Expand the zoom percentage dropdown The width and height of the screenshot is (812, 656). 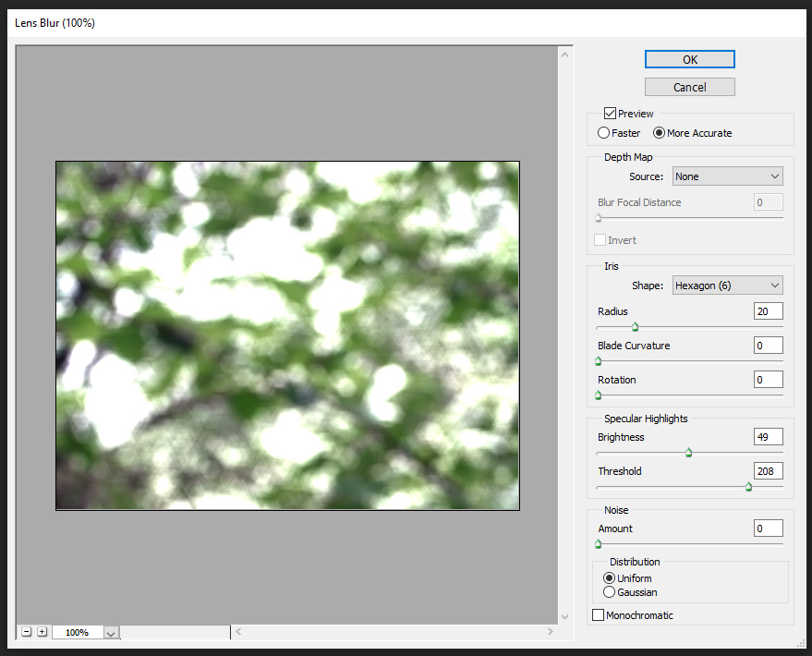click(111, 633)
